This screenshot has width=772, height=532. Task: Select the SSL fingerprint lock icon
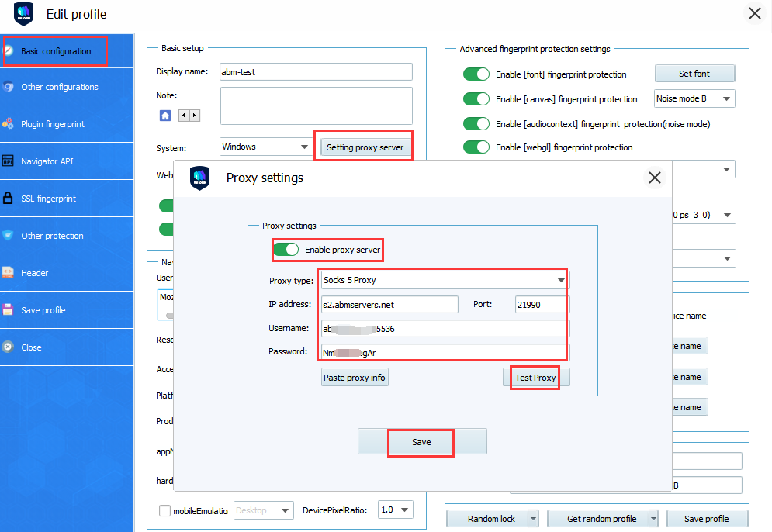(8, 199)
